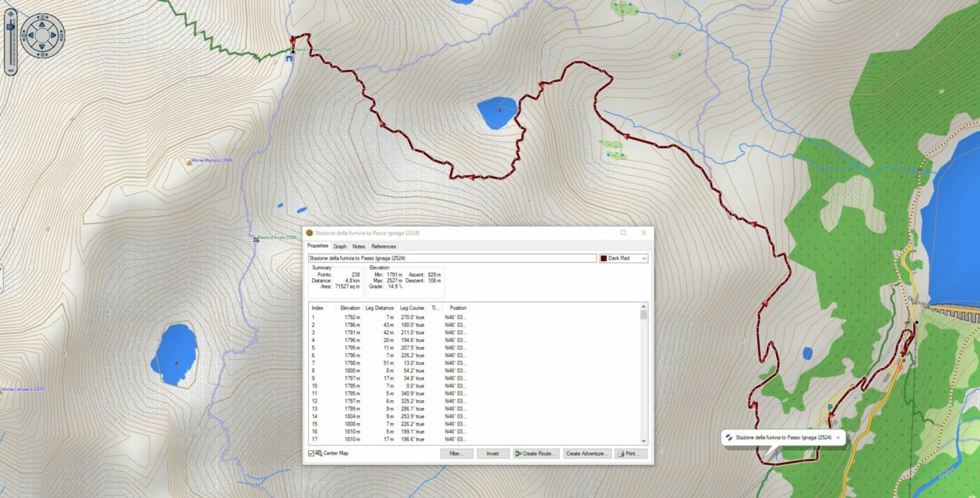Click the zoom-in icon atop the zoom slider

point(10,13)
